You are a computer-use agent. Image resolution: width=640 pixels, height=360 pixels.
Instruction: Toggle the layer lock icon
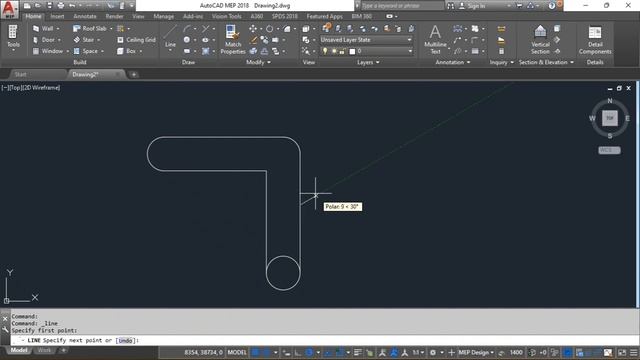342,51
